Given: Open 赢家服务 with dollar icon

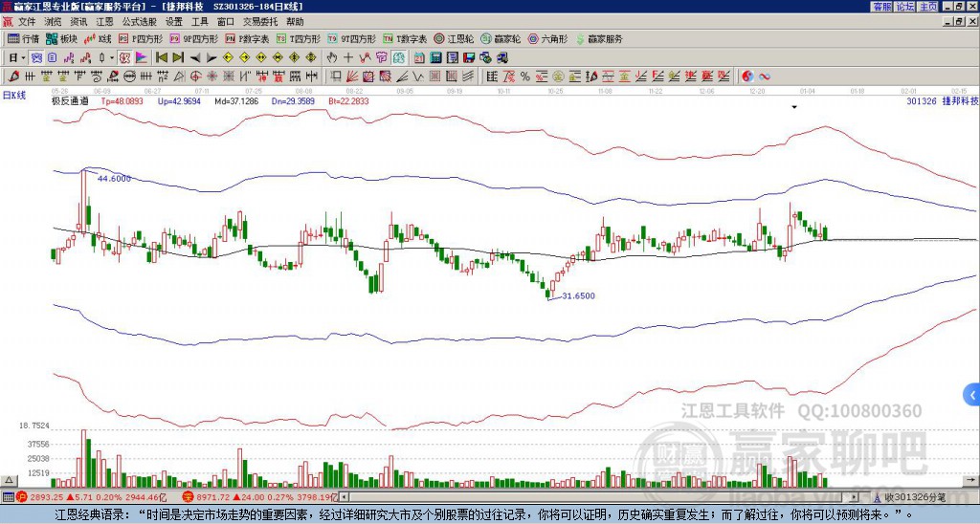Looking at the screenshot, I should [599, 38].
